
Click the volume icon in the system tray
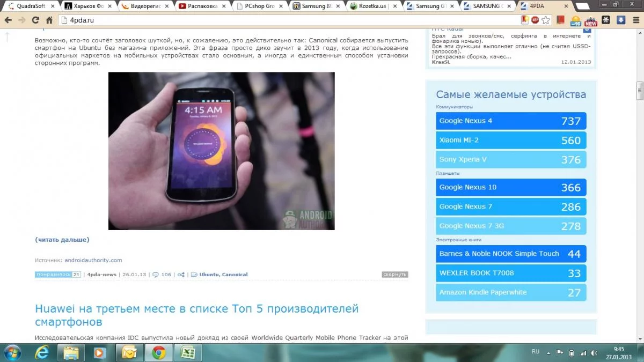[594, 353]
